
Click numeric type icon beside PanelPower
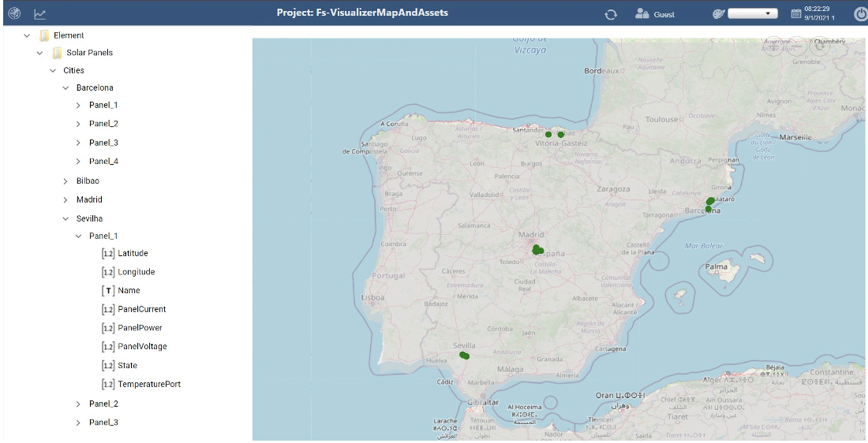pyautogui.click(x=108, y=328)
